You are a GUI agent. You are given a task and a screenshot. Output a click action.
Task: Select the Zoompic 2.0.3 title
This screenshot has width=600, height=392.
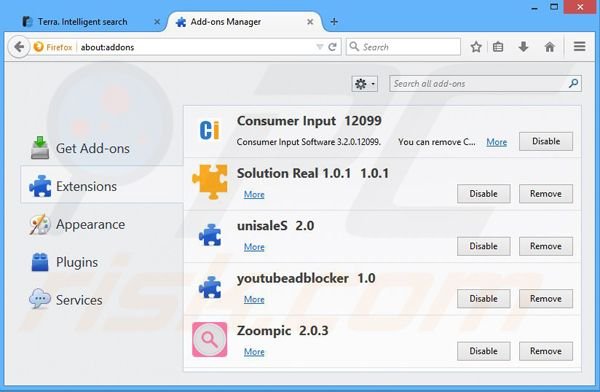tap(282, 330)
